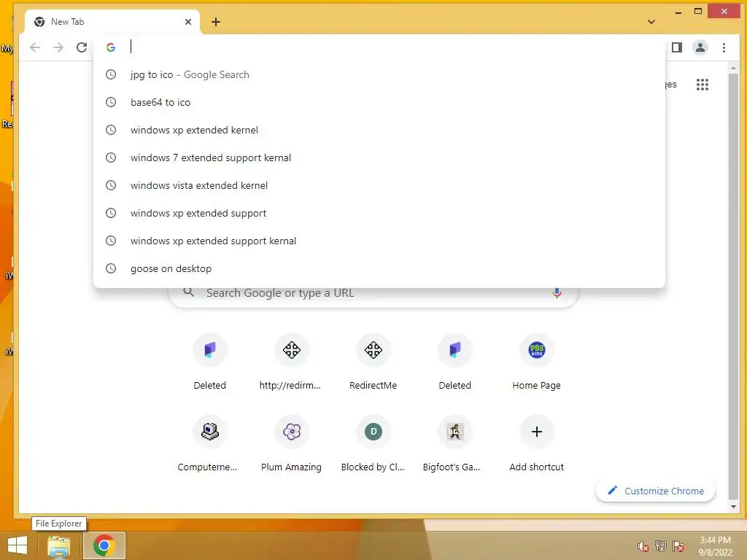Screen dimensions: 747x560
Task: Click the Search Google or type a URL box
Action: 373,297
